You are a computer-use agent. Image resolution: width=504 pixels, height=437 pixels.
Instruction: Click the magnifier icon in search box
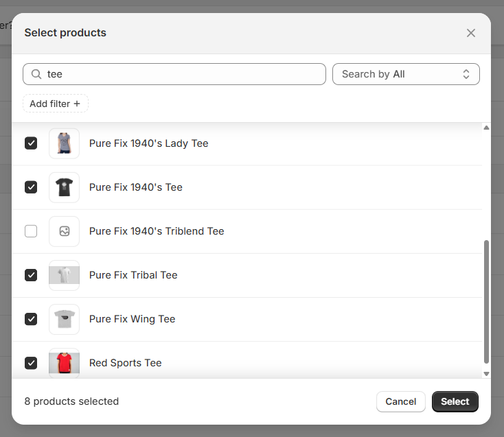(x=36, y=74)
